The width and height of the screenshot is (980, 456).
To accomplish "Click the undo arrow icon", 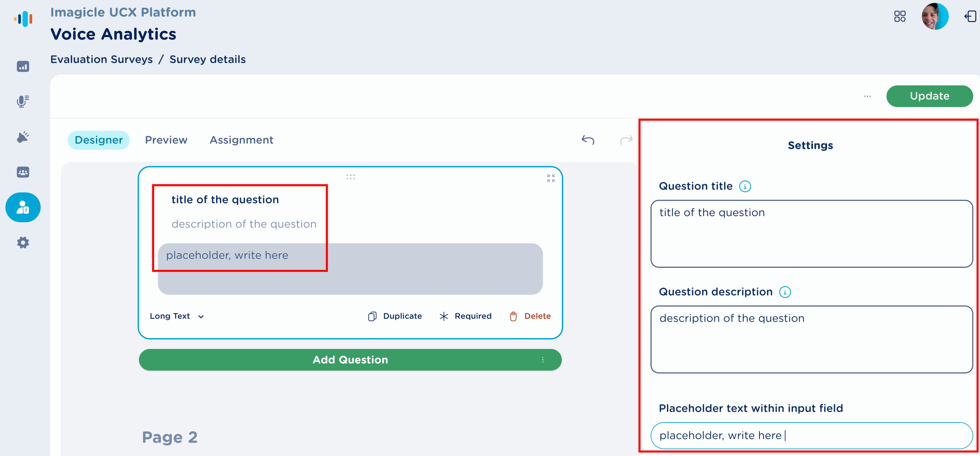I will 588,140.
